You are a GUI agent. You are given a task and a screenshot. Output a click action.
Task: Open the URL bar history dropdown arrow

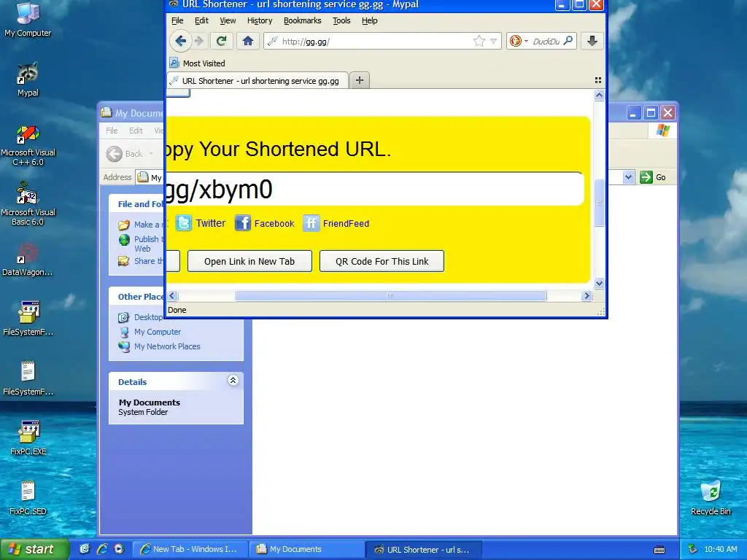(x=494, y=42)
